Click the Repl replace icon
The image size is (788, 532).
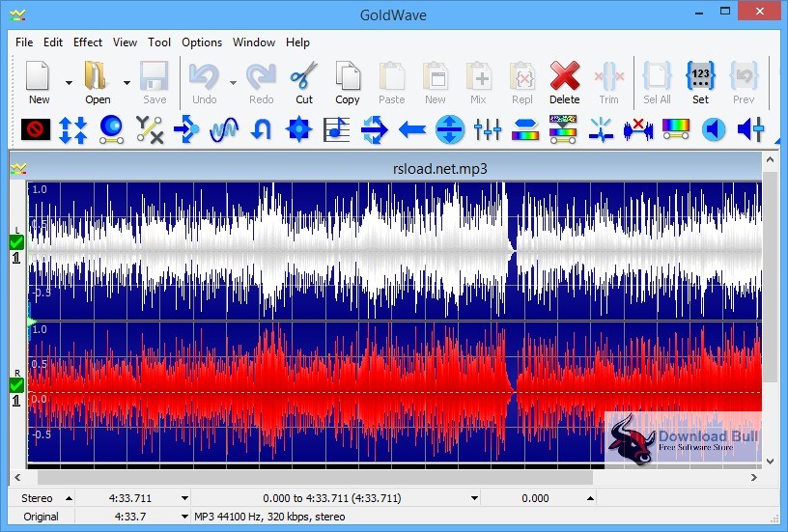click(x=522, y=76)
